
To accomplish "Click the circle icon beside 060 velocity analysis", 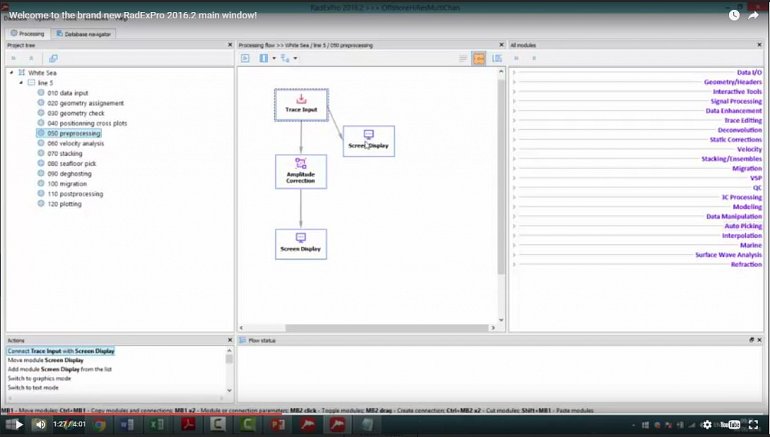I will [41, 143].
